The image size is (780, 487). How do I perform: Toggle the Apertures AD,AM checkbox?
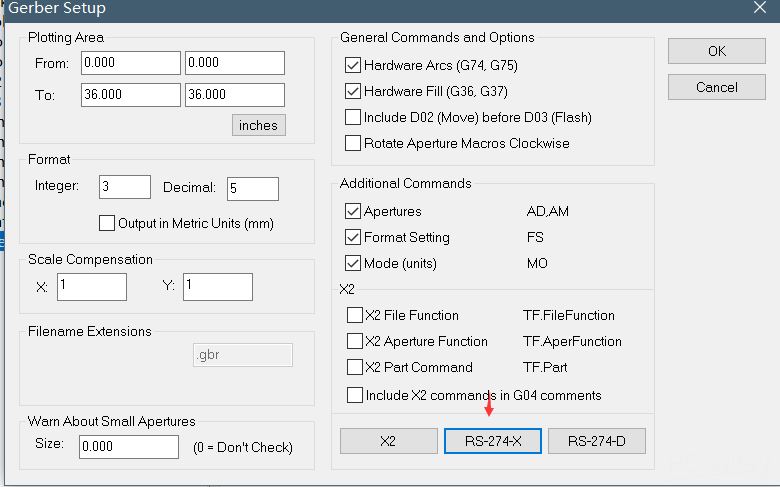(353, 211)
